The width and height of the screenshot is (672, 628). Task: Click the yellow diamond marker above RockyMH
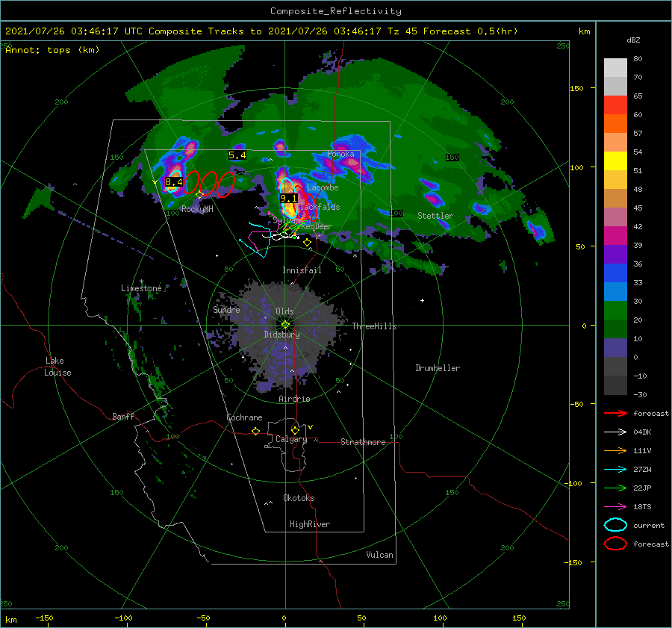tap(199, 195)
